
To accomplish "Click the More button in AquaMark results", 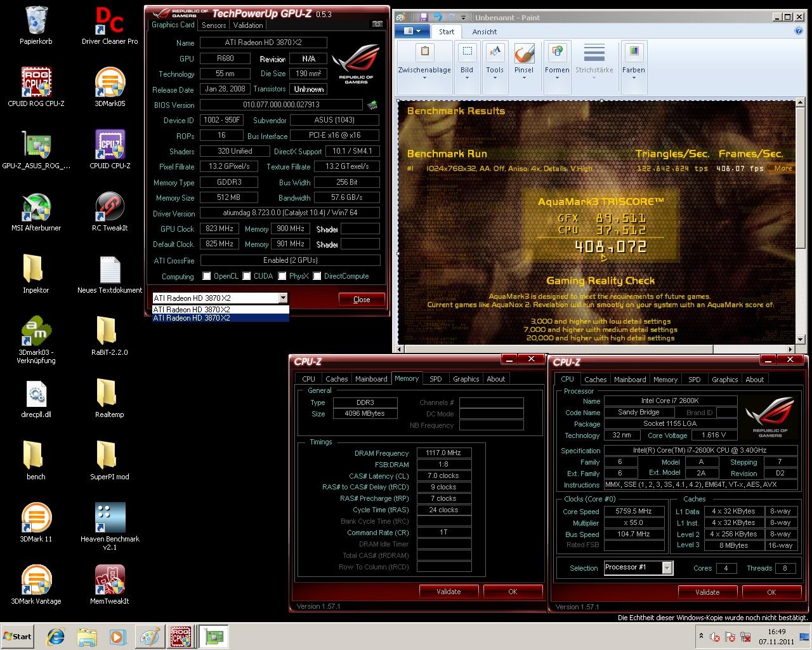I will [783, 168].
